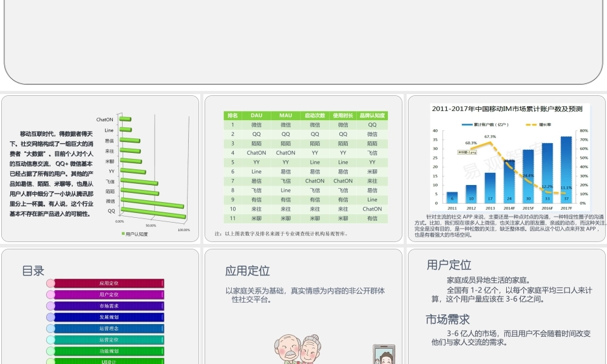This screenshot has width=607, height=364.
Task: Click the 2017F bar in the account chart
Action: [566, 176]
